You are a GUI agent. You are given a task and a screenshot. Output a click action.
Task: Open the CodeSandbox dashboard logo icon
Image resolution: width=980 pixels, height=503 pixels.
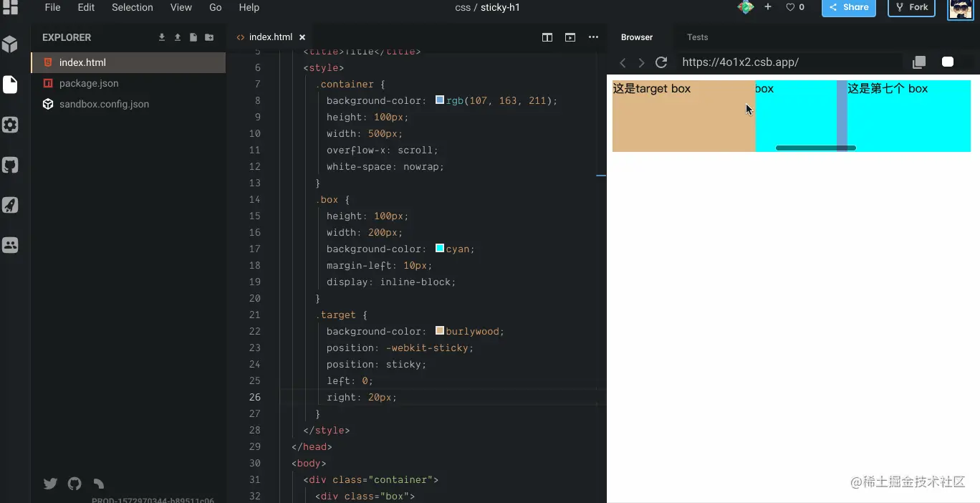click(10, 7)
